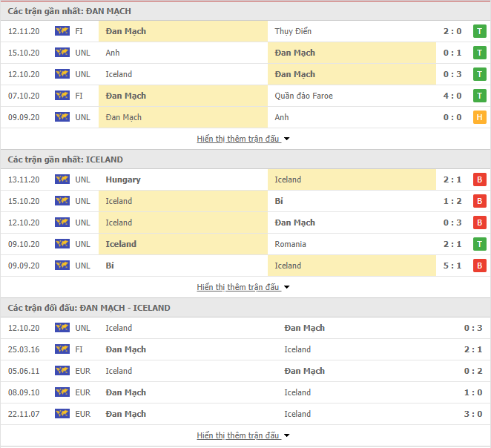
Task: Open the Đan Mạch vs Quần đảo Faroe match
Action: (x=245, y=96)
